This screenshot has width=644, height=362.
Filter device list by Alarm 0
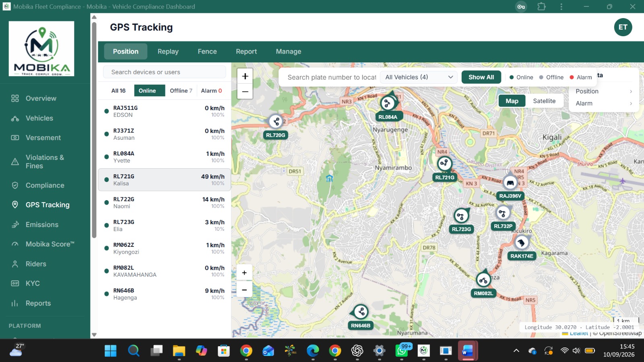(211, 91)
